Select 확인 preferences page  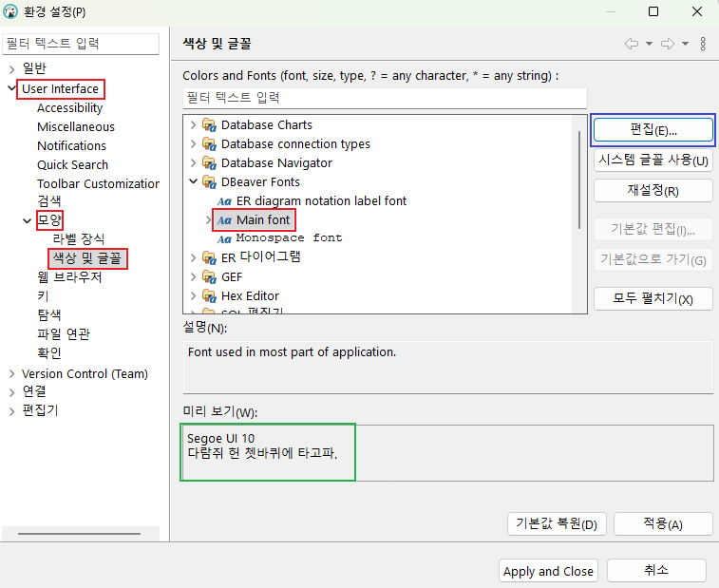49,353
